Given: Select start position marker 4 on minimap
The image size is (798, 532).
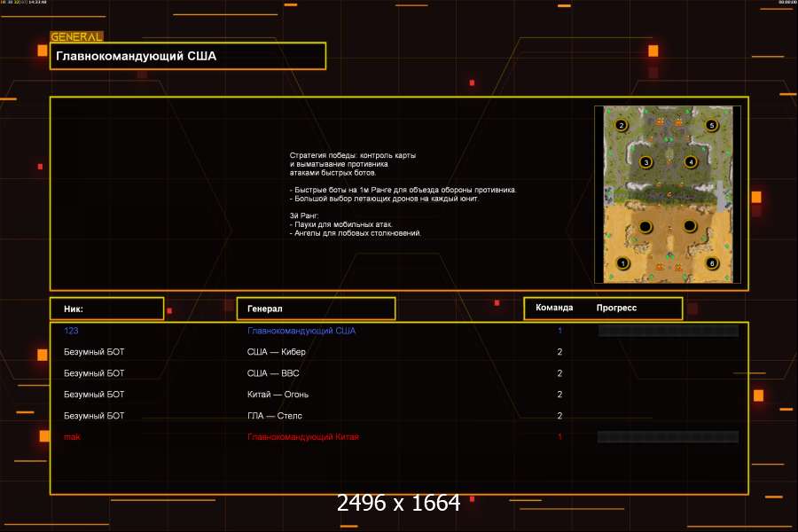Looking at the screenshot, I should pyautogui.click(x=691, y=162).
